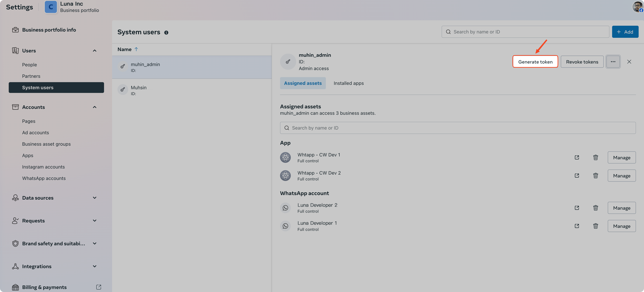Click the detail panel key avatar icon
The width and height of the screenshot is (644, 292).
(x=288, y=62)
